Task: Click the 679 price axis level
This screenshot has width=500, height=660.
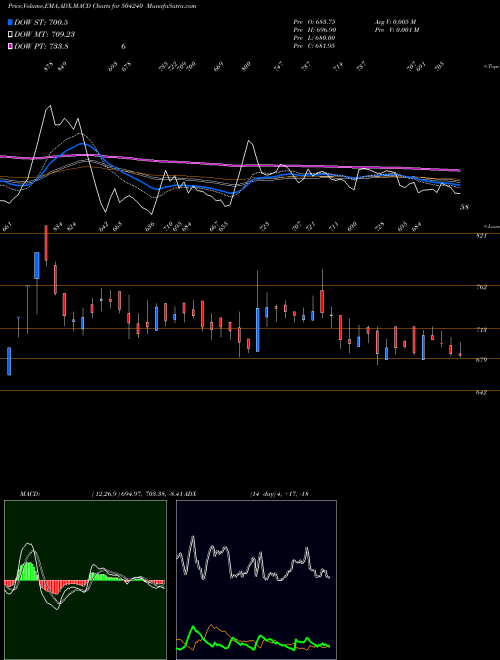Action: [x=481, y=360]
